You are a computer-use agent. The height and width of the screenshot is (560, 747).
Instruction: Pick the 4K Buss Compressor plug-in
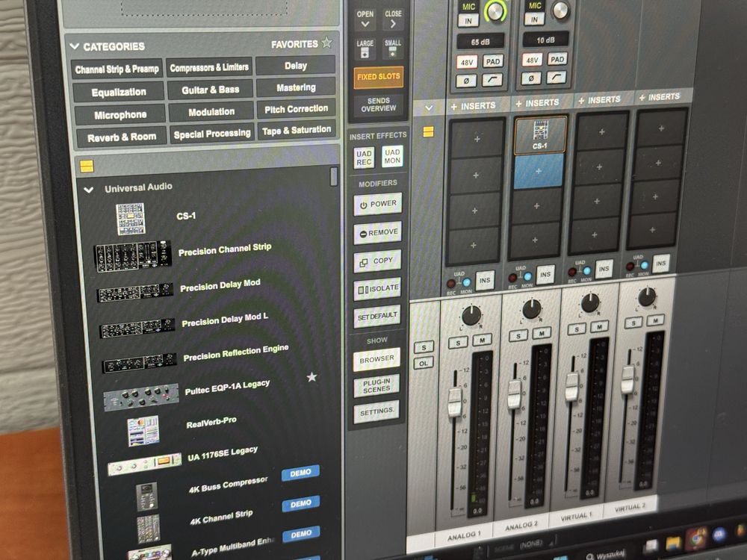(x=228, y=485)
